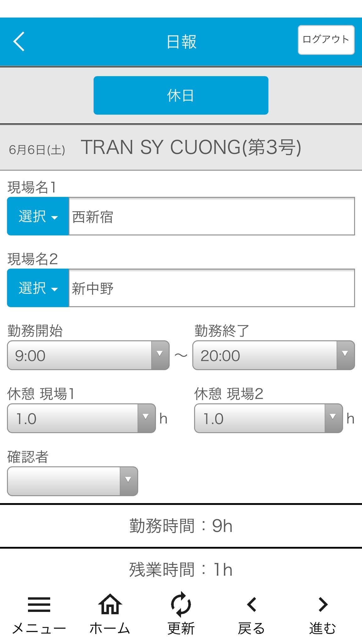Tap the 勤務時間：9h summary row

click(181, 526)
